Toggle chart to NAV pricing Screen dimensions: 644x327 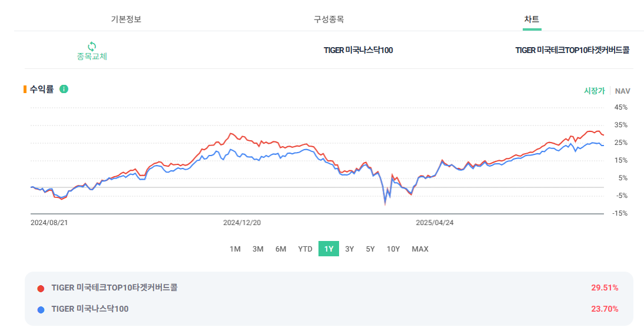tap(623, 91)
